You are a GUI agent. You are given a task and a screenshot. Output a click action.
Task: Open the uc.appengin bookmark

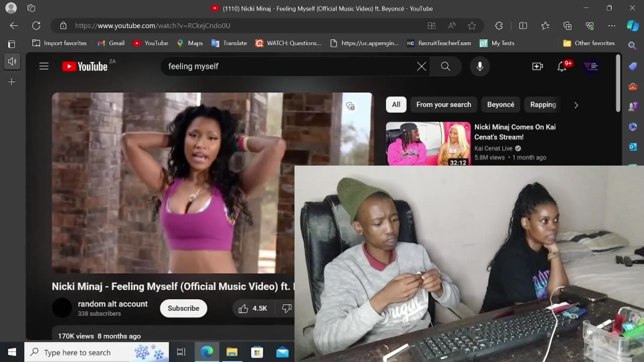click(364, 43)
